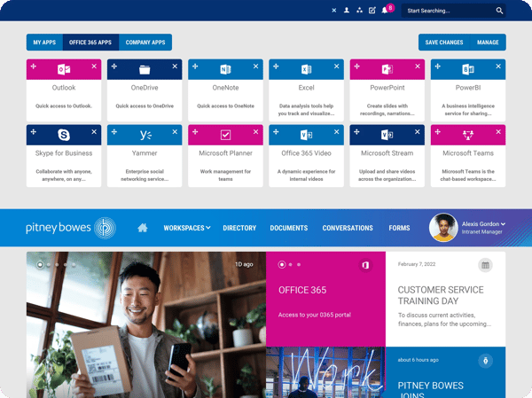Click the award icon on Pitney Bowes news
This screenshot has width=532, height=398.
tap(485, 361)
